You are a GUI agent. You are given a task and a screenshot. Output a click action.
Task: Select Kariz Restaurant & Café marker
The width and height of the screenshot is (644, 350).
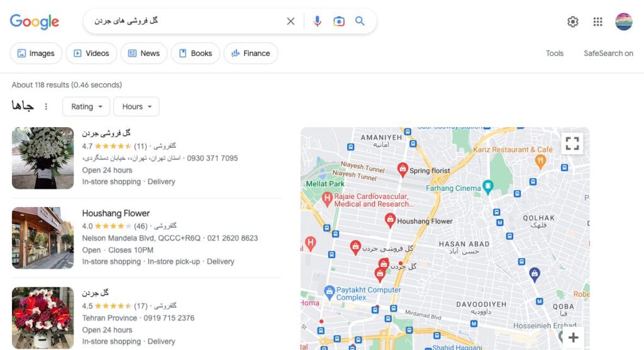click(540, 161)
